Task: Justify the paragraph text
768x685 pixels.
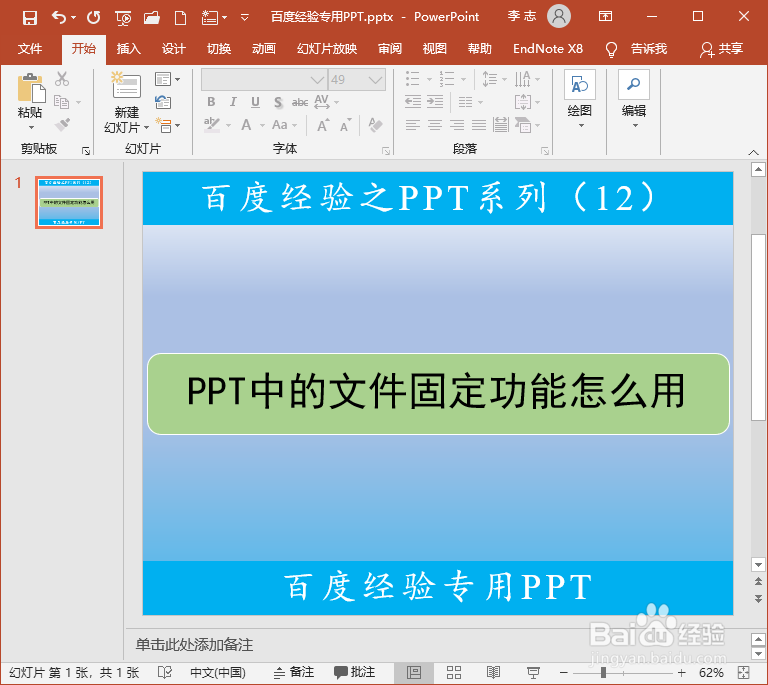Action: pyautogui.click(x=479, y=125)
